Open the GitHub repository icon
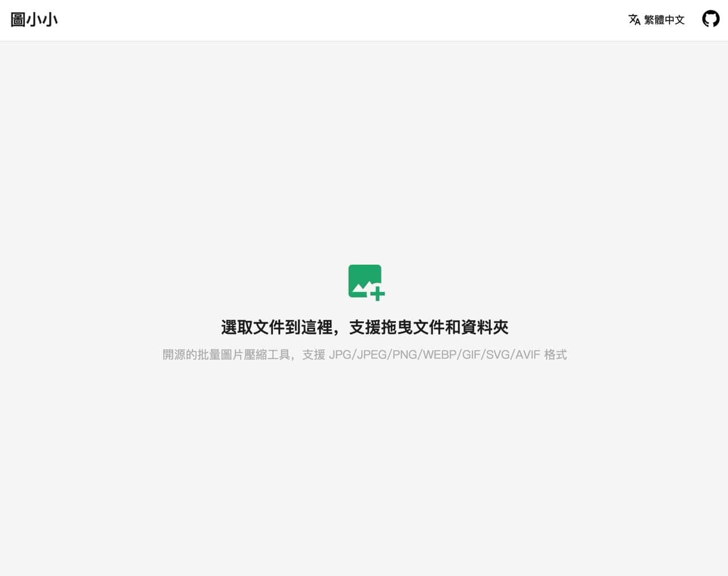 coord(710,19)
